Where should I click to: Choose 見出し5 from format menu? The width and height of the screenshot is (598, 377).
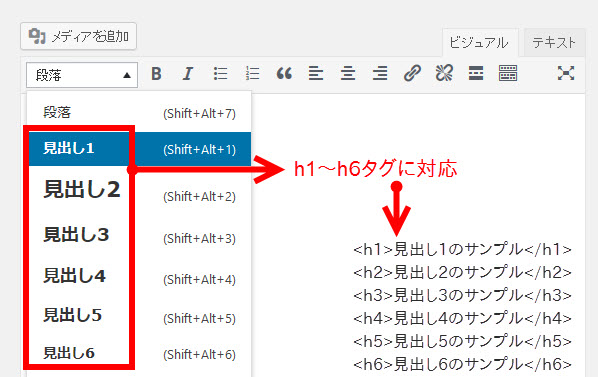(139, 316)
